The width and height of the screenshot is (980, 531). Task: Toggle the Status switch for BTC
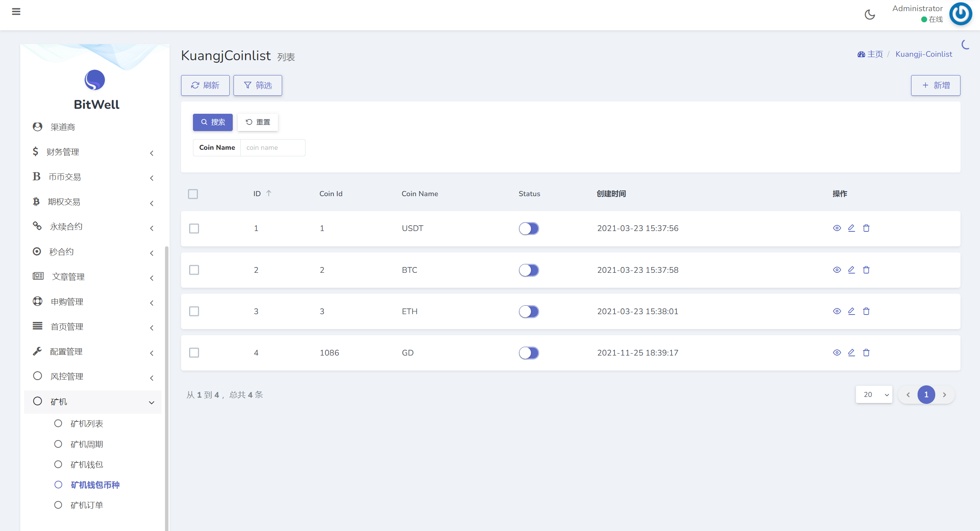529,270
